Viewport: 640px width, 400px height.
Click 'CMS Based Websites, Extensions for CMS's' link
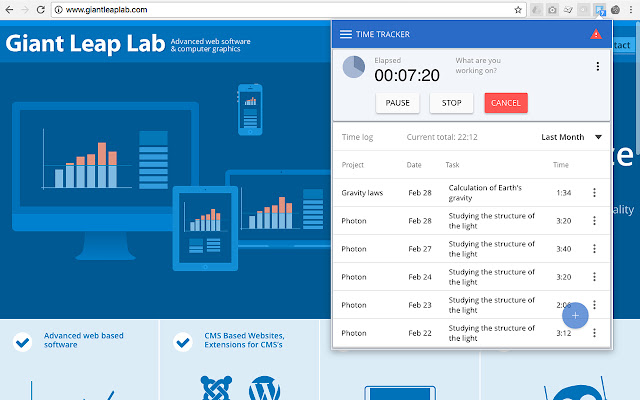[244, 340]
